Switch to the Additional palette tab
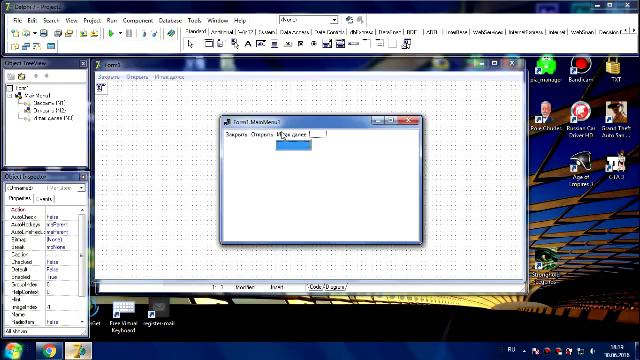 point(222,31)
